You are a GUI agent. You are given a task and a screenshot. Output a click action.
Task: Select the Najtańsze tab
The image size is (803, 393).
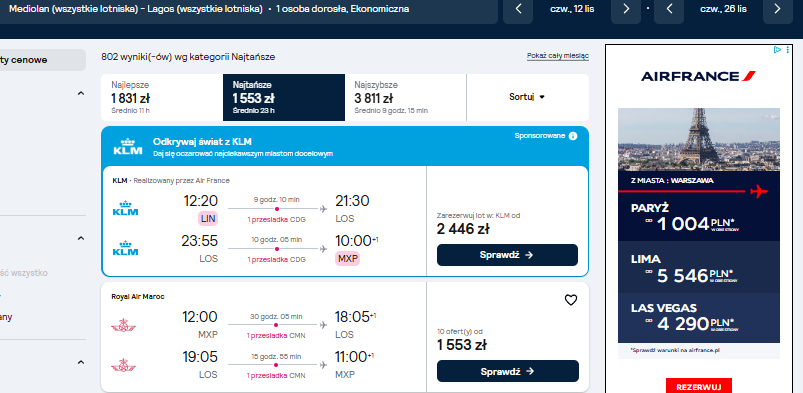[x=284, y=97]
